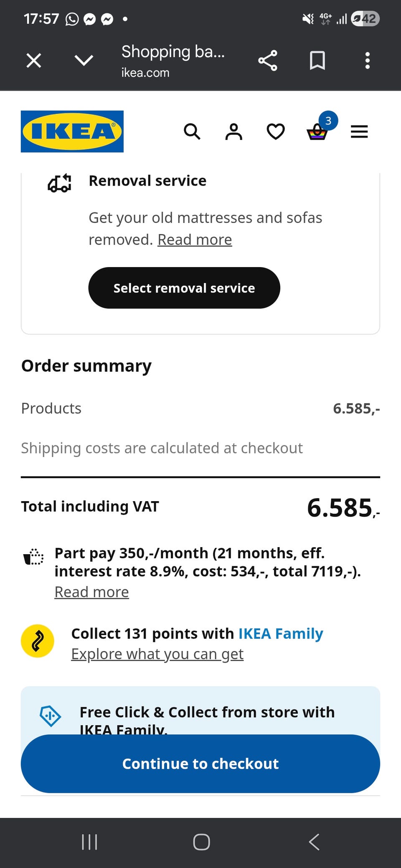Share the current page
Viewport: 401px width, 868px height.
(x=268, y=61)
